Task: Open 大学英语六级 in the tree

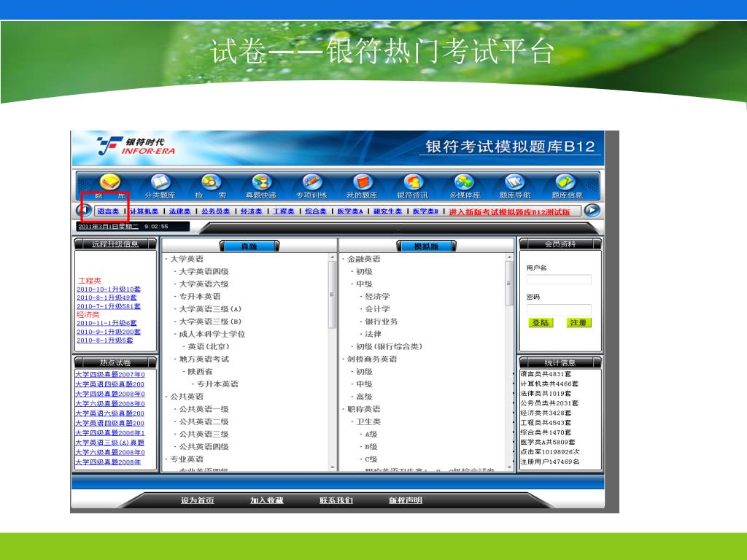Action: coord(204,284)
